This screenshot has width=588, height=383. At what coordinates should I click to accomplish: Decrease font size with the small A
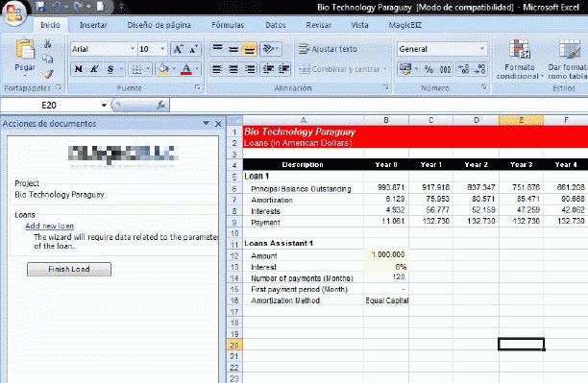193,49
